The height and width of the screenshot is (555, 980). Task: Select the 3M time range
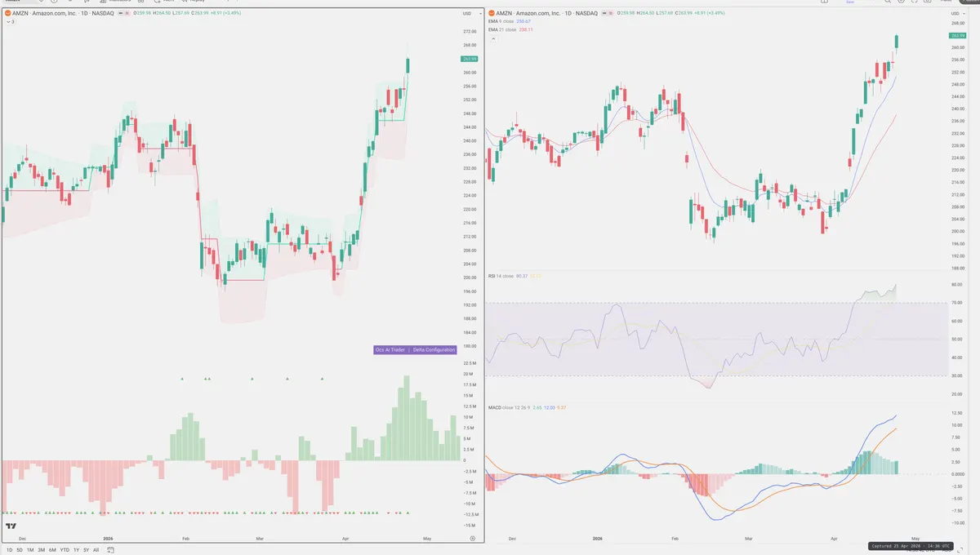(42, 550)
